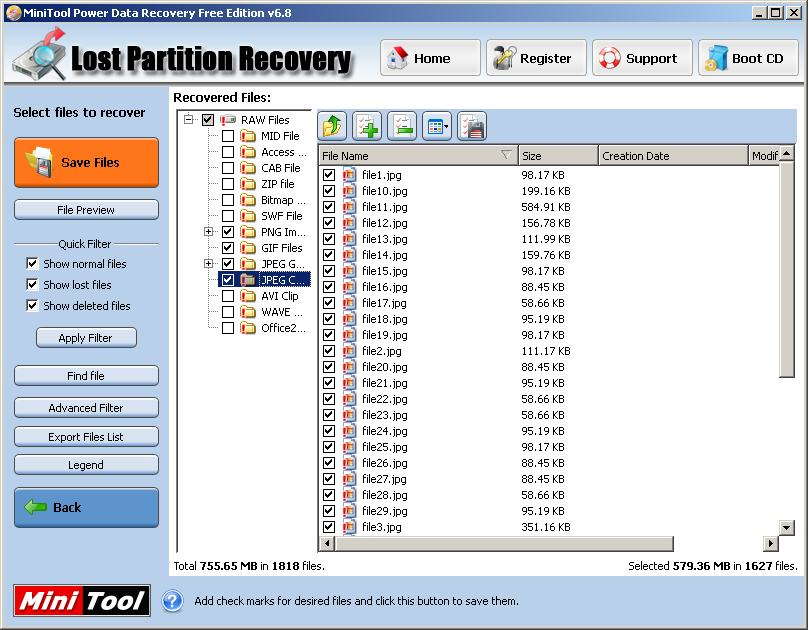Click the Modif column header
The width and height of the screenshot is (808, 630).
click(x=764, y=156)
